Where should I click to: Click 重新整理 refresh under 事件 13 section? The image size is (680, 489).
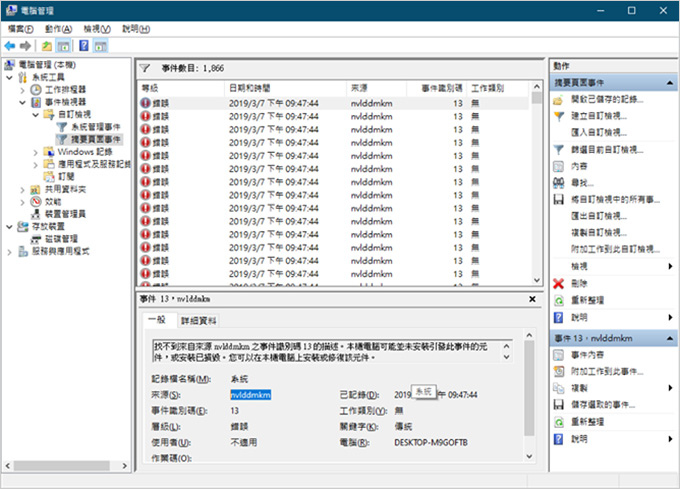587,421
